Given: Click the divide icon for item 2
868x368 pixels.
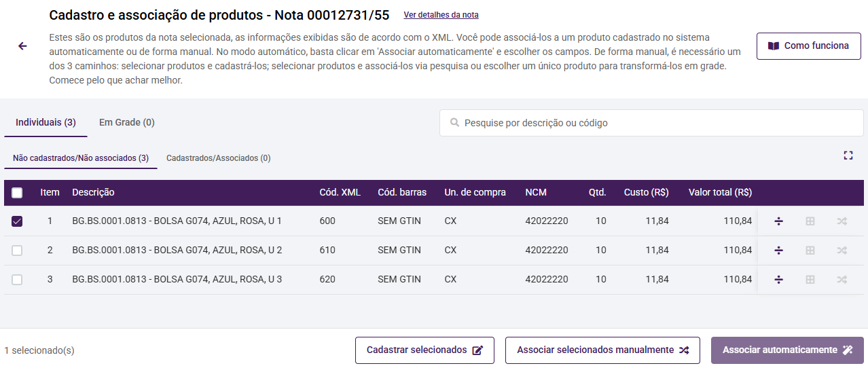Looking at the screenshot, I should click(x=778, y=251).
